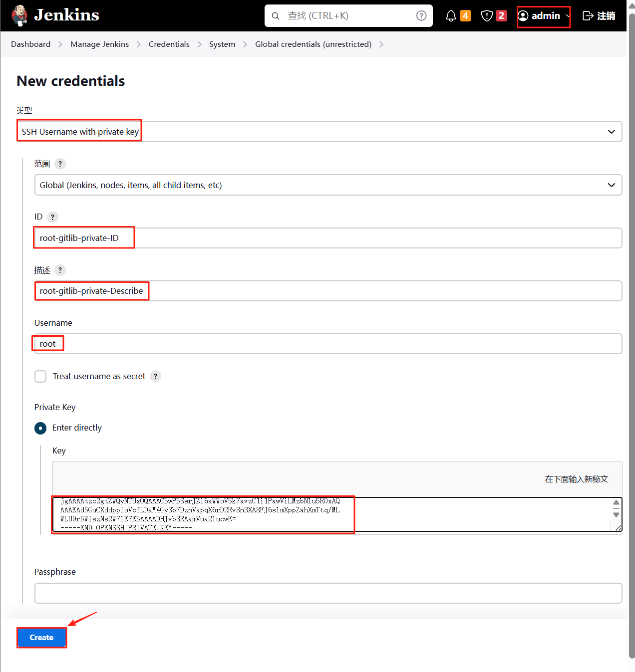Focus the search box (CTRL+K)
Viewport: 635px width, 672px height.
348,16
